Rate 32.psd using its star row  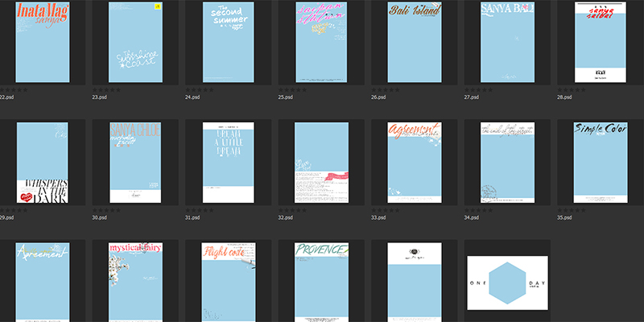[293, 210]
